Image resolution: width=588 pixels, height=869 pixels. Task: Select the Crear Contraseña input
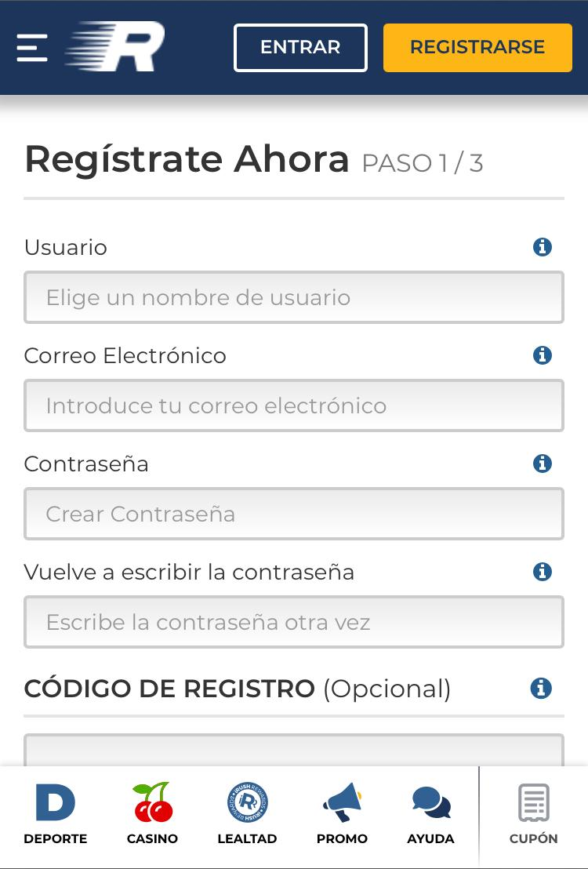point(294,514)
